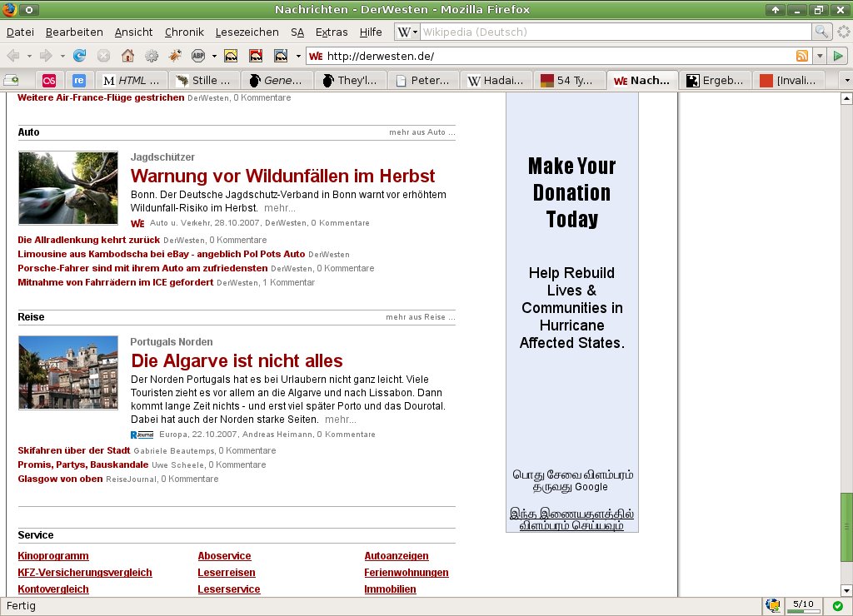Image resolution: width=853 pixels, height=616 pixels.
Task: Open the Hilfe menu
Action: pos(371,32)
